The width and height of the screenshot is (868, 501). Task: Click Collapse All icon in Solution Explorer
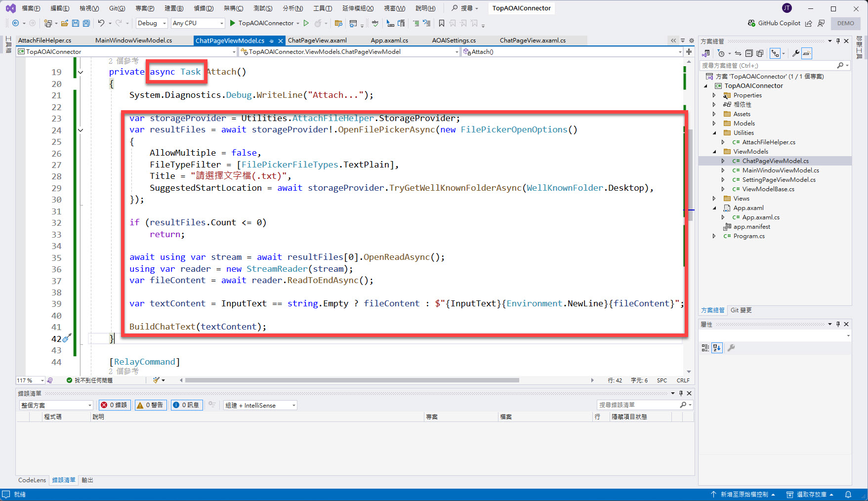[749, 53]
